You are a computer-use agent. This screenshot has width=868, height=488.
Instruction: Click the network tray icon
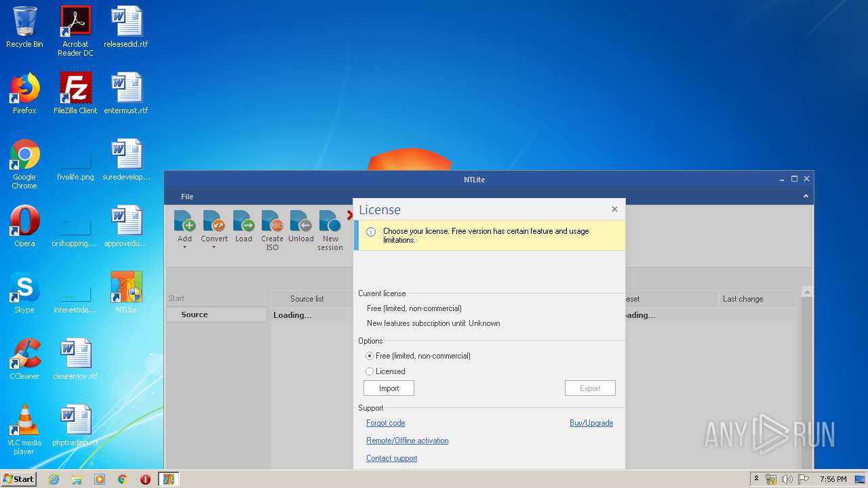point(771,479)
